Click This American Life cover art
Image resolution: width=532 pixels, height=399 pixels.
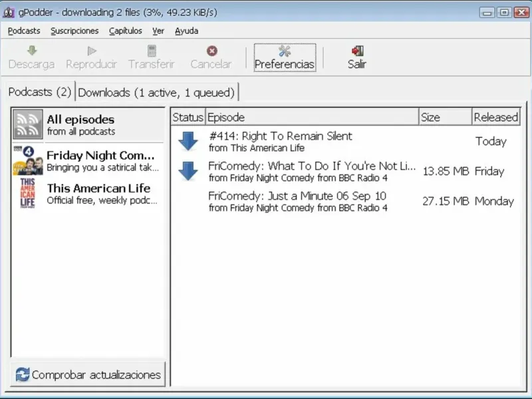point(28,193)
